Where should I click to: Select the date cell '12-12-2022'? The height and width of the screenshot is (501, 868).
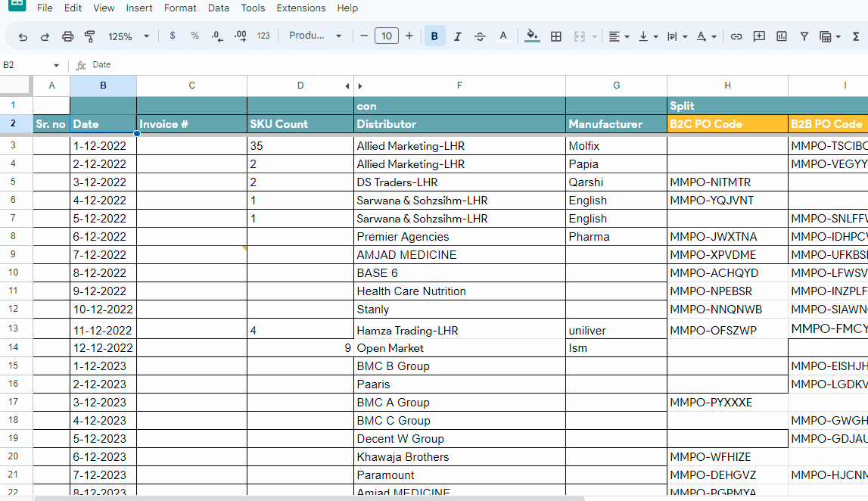coord(103,347)
